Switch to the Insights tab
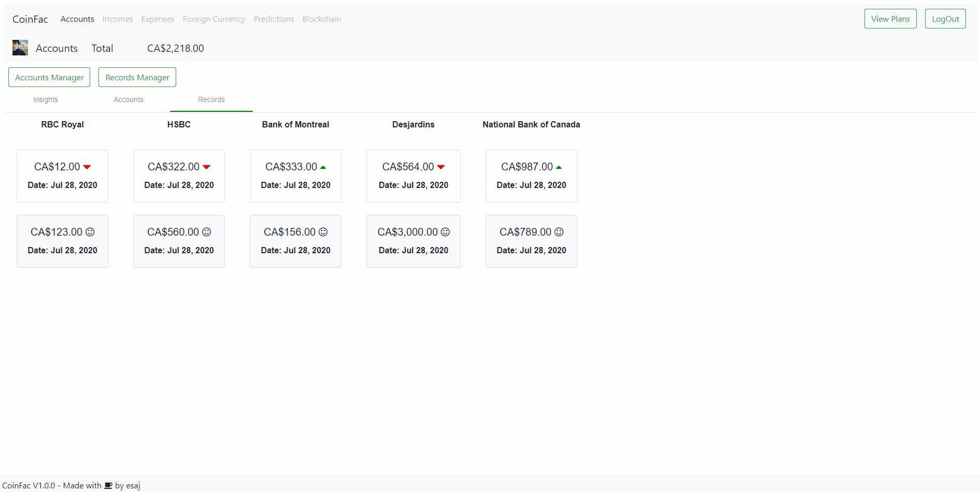The image size is (980, 492). coord(46,99)
